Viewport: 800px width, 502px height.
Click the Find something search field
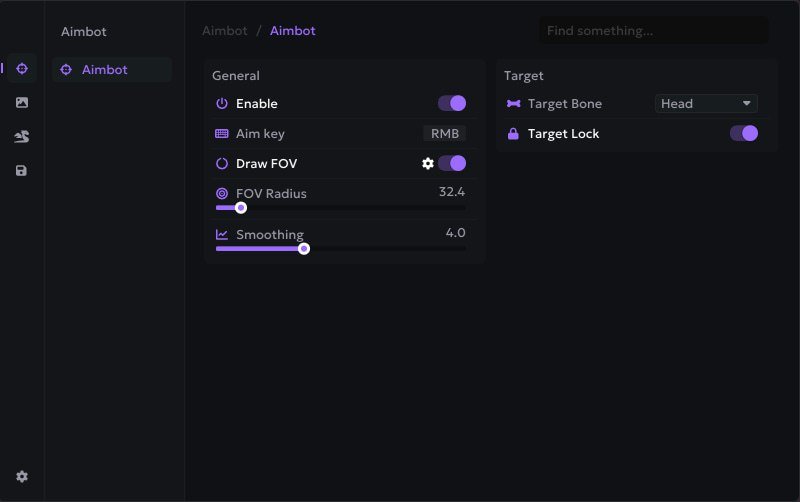tap(654, 31)
